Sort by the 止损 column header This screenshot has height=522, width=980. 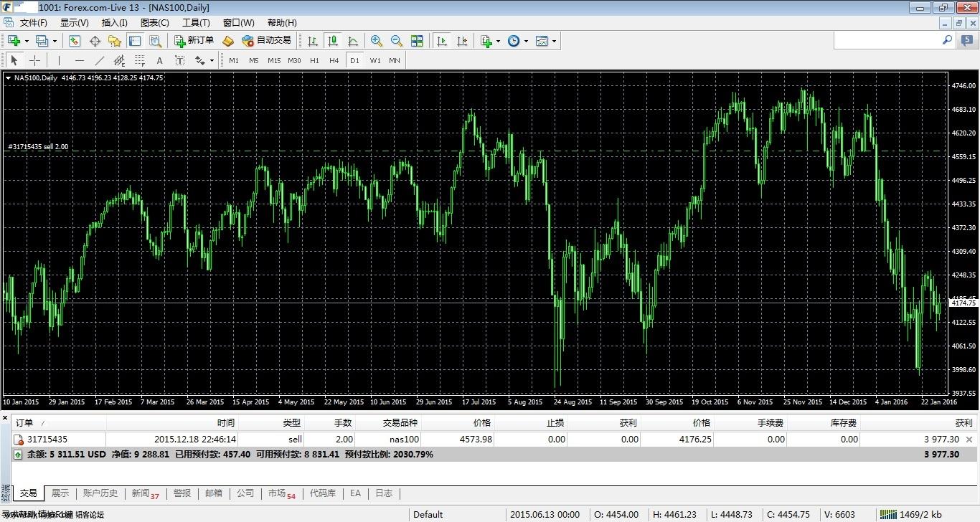(531, 423)
